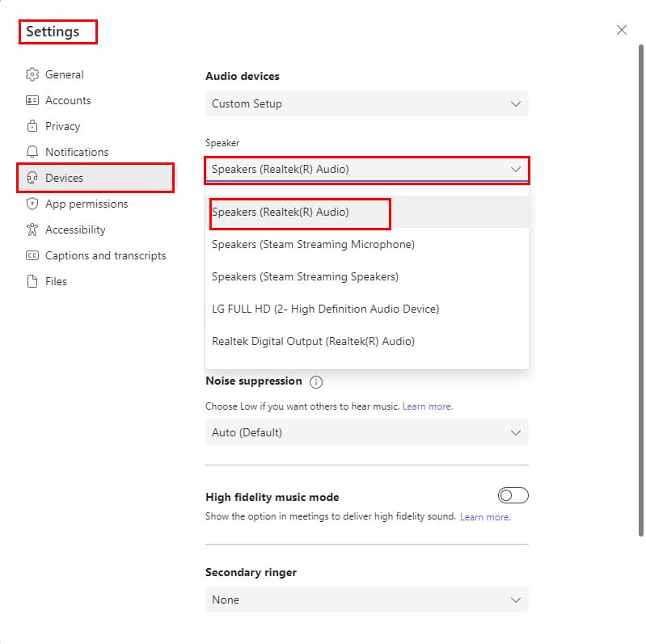646x644 pixels.
Task: Click the Noise suppression info icon
Action: coord(316,382)
